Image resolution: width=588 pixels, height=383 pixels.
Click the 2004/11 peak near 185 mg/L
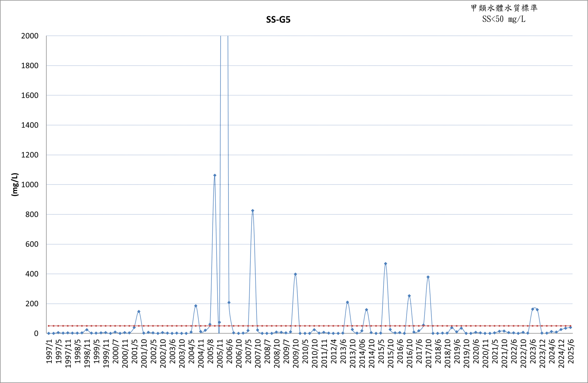[196, 306]
